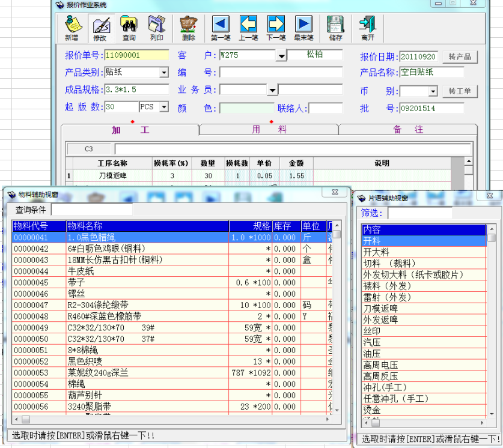503x448 pixels.
Task: Click 报价作业系统 title bar app icon
Action: [x=59, y=5]
